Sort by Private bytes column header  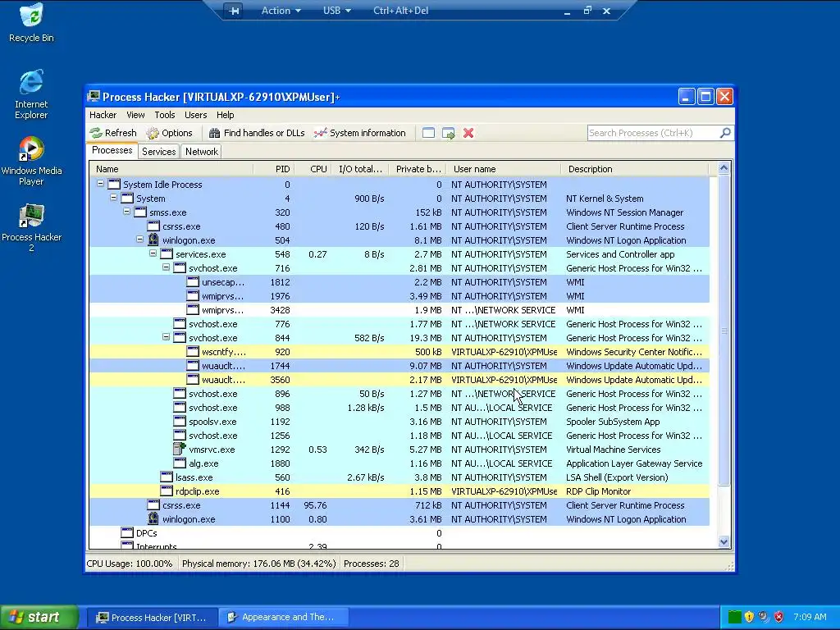(x=418, y=169)
